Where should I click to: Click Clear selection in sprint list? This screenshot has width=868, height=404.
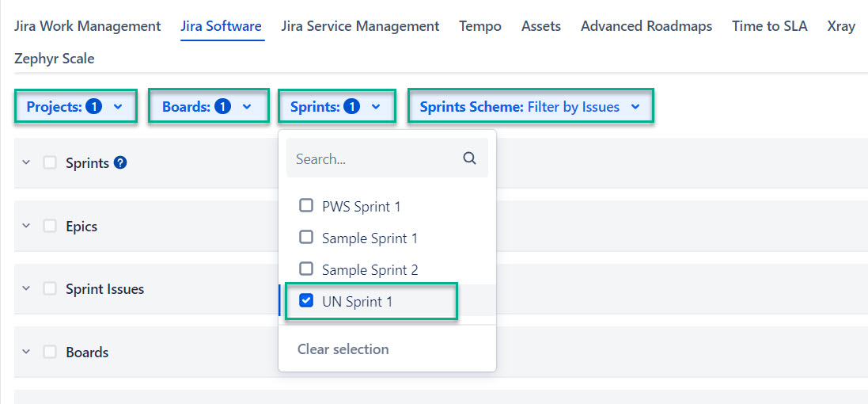click(343, 349)
